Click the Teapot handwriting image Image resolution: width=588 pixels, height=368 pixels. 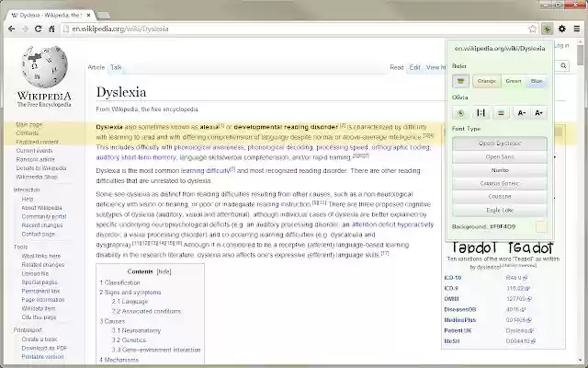click(503, 247)
